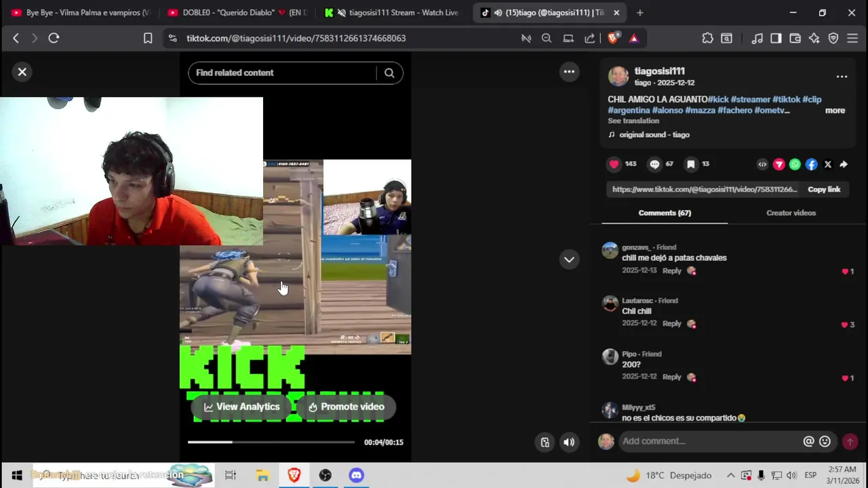Open browser main hamburger menu
This screenshot has width=868, height=488.
[852, 39]
